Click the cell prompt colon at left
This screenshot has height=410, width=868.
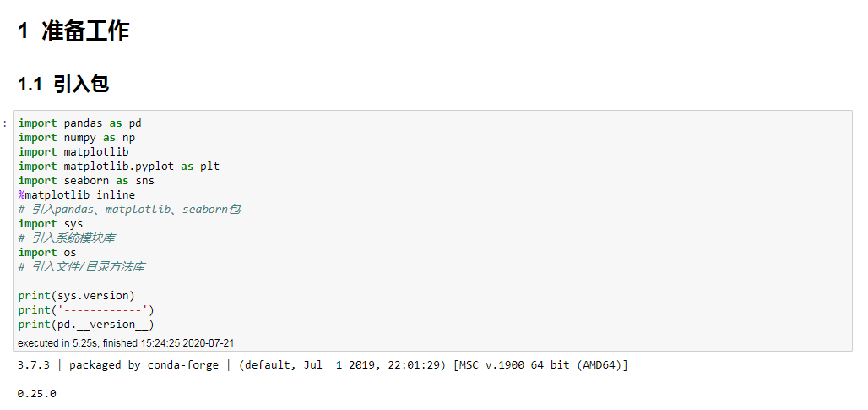pyautogui.click(x=5, y=123)
